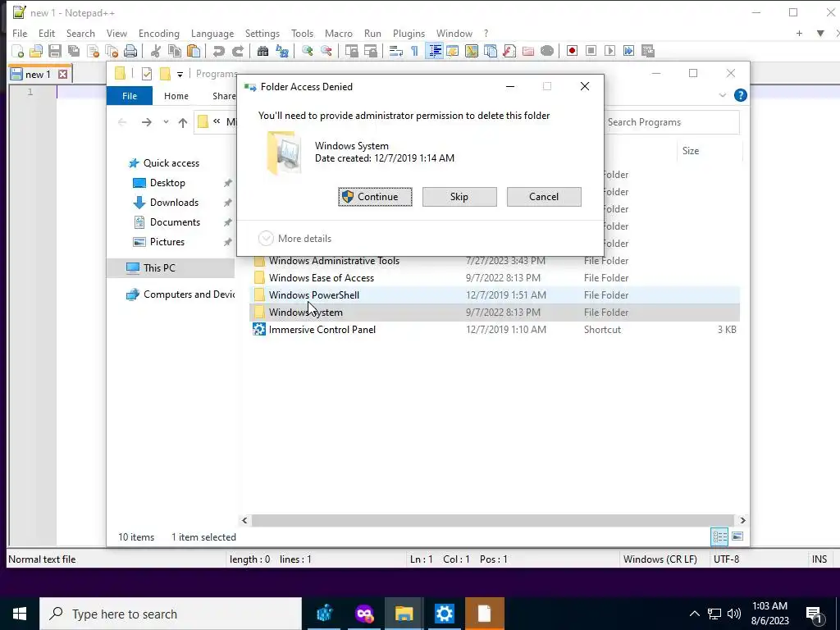The height and width of the screenshot is (630, 840).
Task: Click the Windows Start button
Action: click(x=20, y=614)
